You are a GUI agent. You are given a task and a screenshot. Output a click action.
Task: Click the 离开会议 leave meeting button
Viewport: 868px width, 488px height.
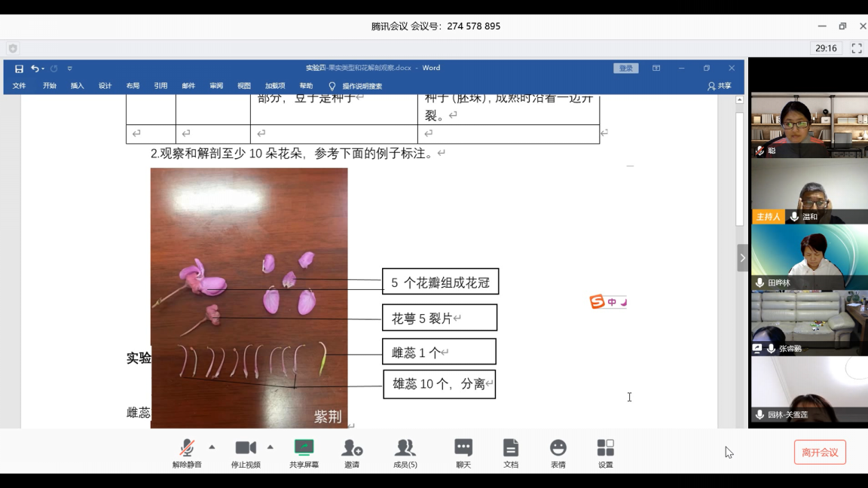(820, 452)
